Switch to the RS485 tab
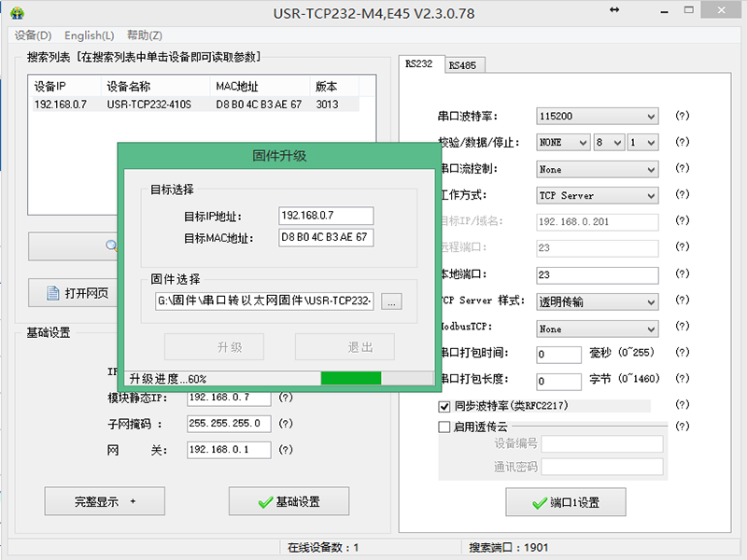This screenshot has height=560, width=747. pos(463,64)
